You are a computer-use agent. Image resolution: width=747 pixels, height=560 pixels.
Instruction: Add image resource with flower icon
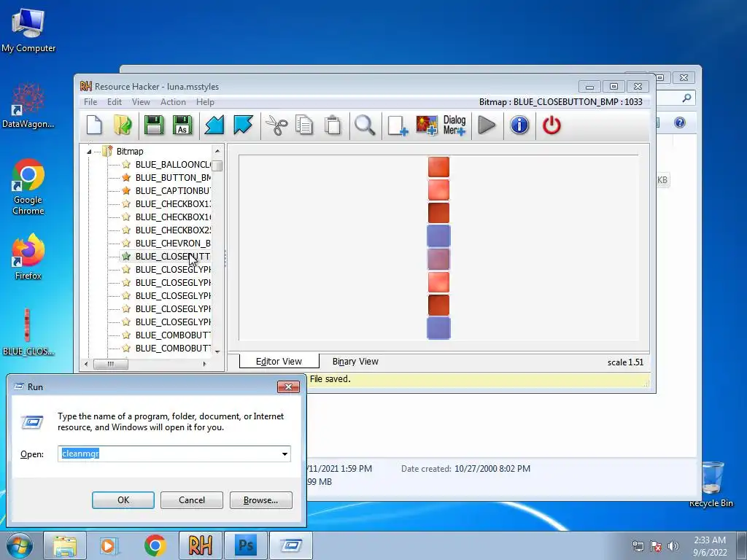pos(426,125)
